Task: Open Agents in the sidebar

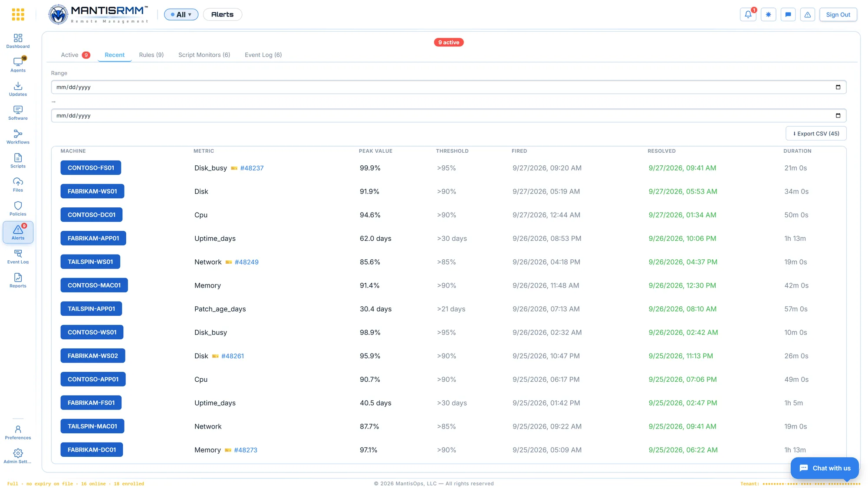Action: coord(18,65)
